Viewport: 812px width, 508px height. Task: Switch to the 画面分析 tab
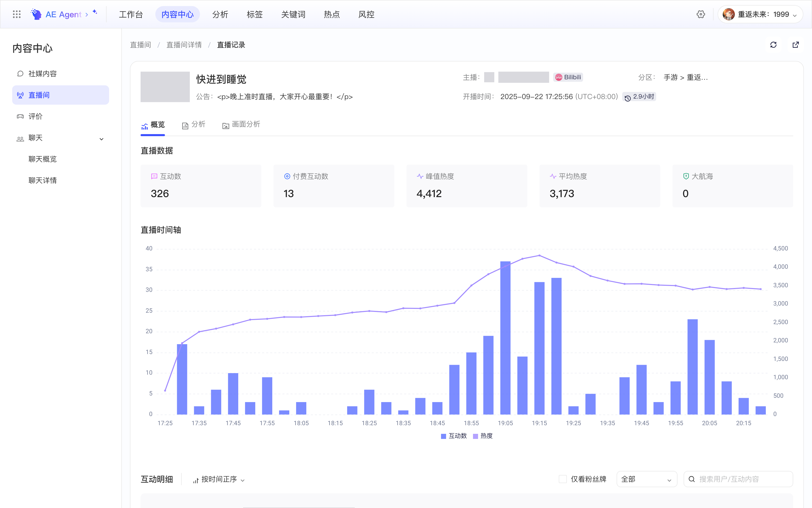pyautogui.click(x=241, y=124)
